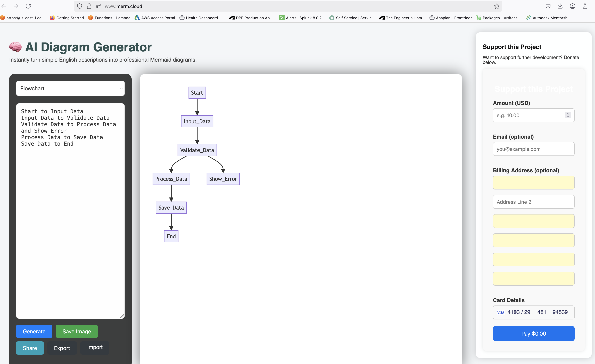Open the account profile icon
The width and height of the screenshot is (595, 364).
[572, 6]
